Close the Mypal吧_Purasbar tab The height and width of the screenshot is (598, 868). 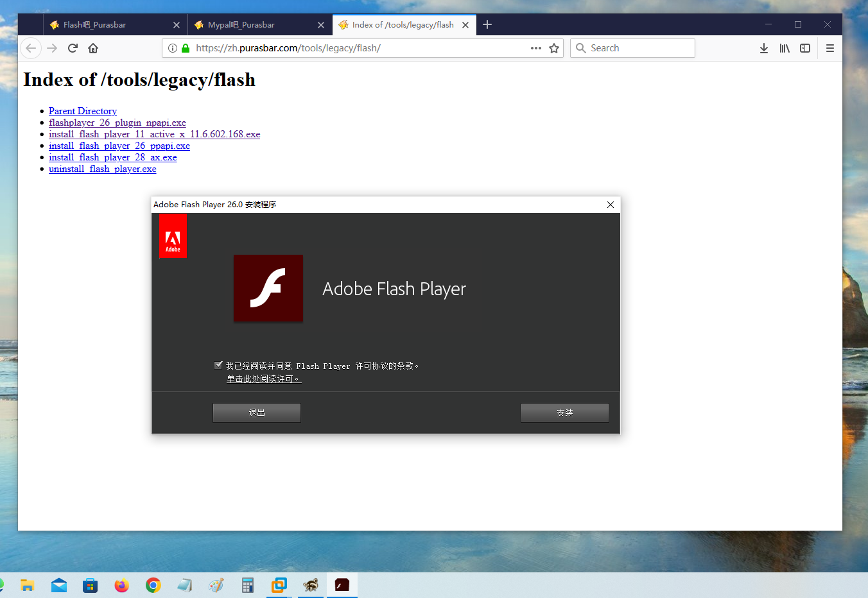tap(321, 25)
